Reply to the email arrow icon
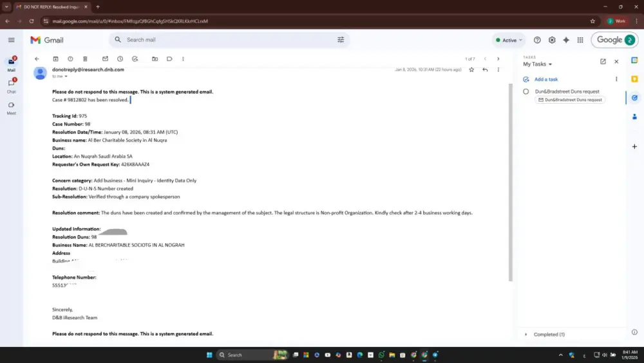This screenshot has height=363, width=644. tap(485, 70)
